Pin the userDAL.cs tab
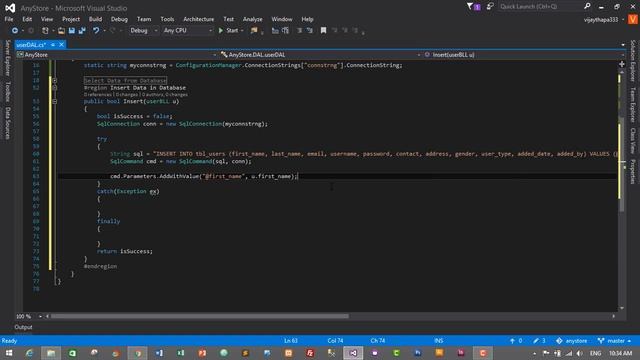 53,45
